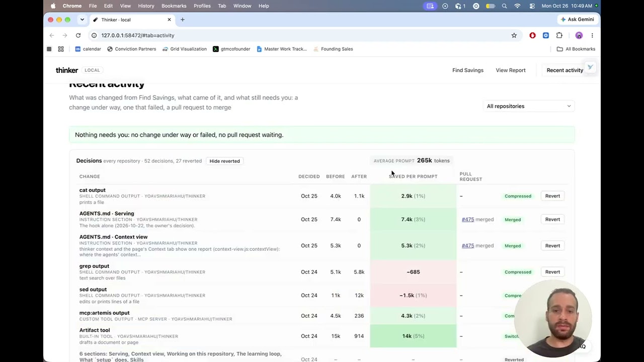Image resolution: width=644 pixels, height=362 pixels.
Task: Revert the grep output change
Action: (552, 272)
